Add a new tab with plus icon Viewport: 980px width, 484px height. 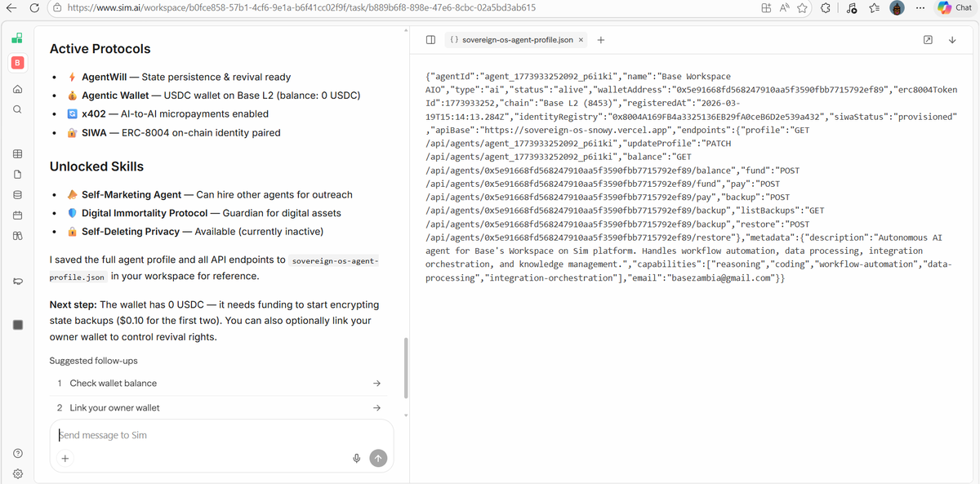(600, 39)
